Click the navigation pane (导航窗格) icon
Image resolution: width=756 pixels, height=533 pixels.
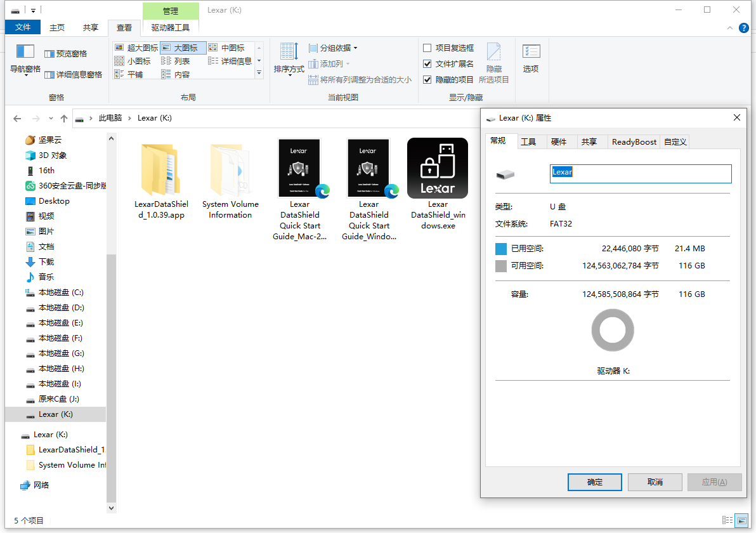[x=25, y=51]
